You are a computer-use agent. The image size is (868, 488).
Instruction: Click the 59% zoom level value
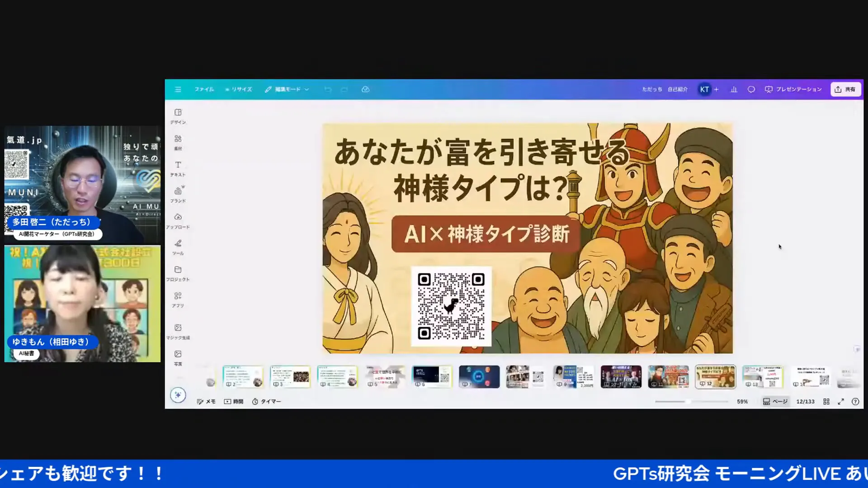(x=742, y=401)
